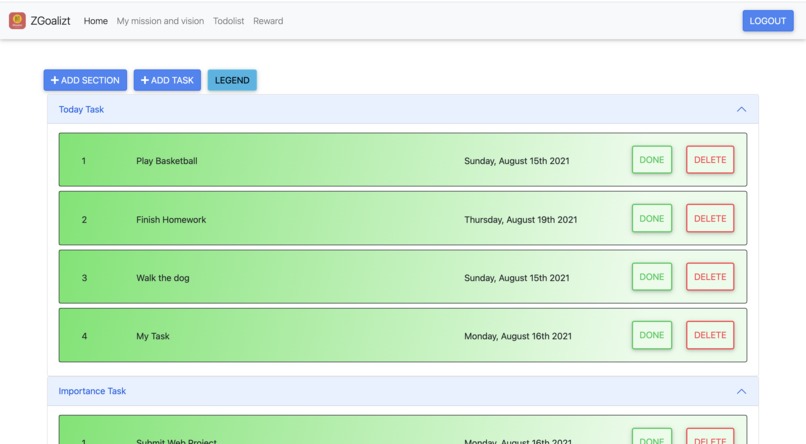Click the LOGOUT button
This screenshot has width=806, height=444.
coord(767,21)
